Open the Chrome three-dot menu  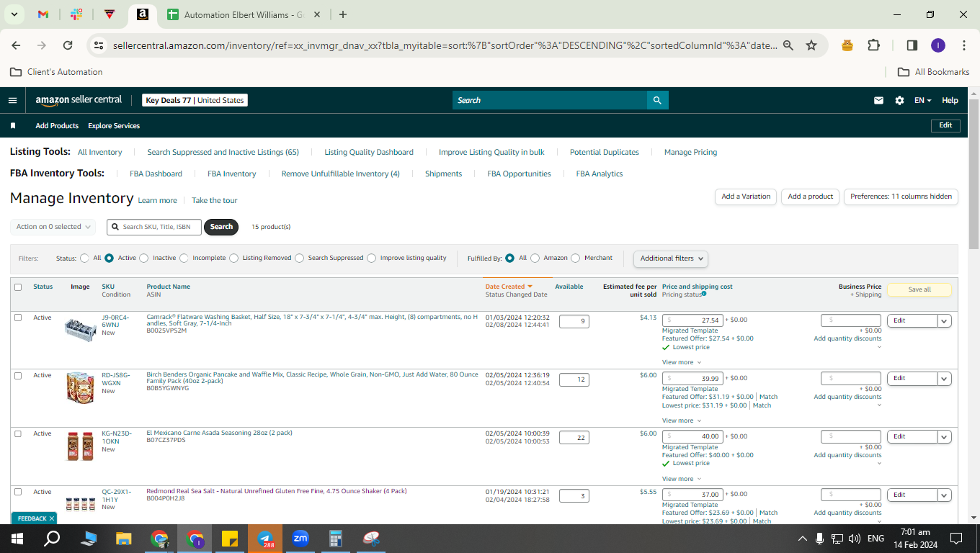(x=964, y=45)
